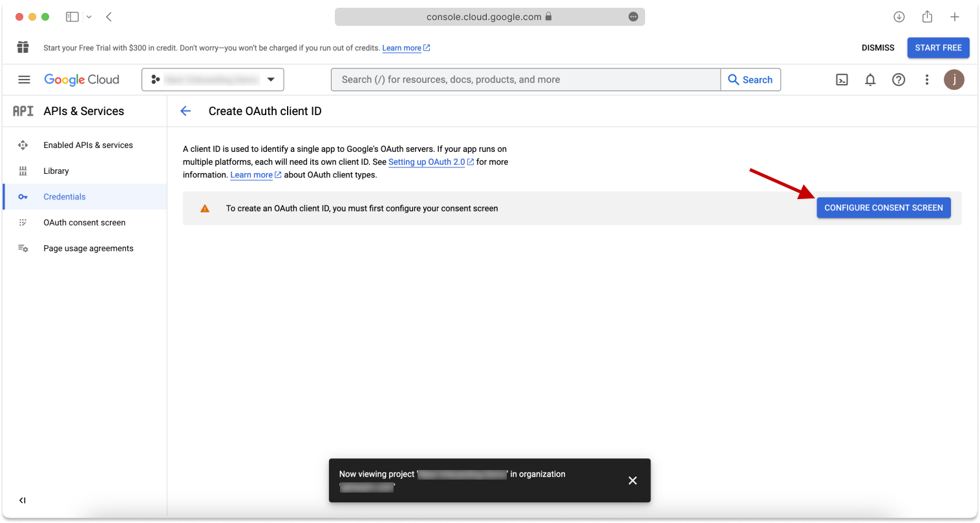Open the three-dot overflow menu
The width and height of the screenshot is (980, 523).
(927, 80)
